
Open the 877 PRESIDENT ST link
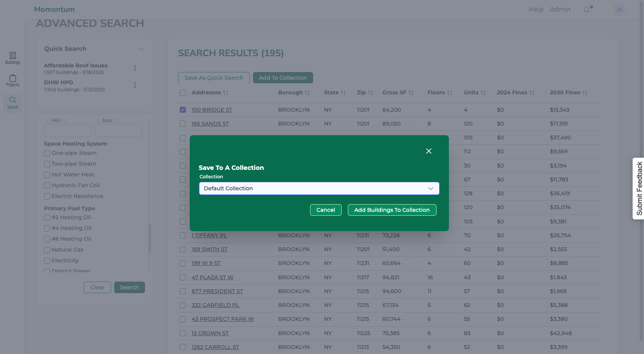[217, 291]
